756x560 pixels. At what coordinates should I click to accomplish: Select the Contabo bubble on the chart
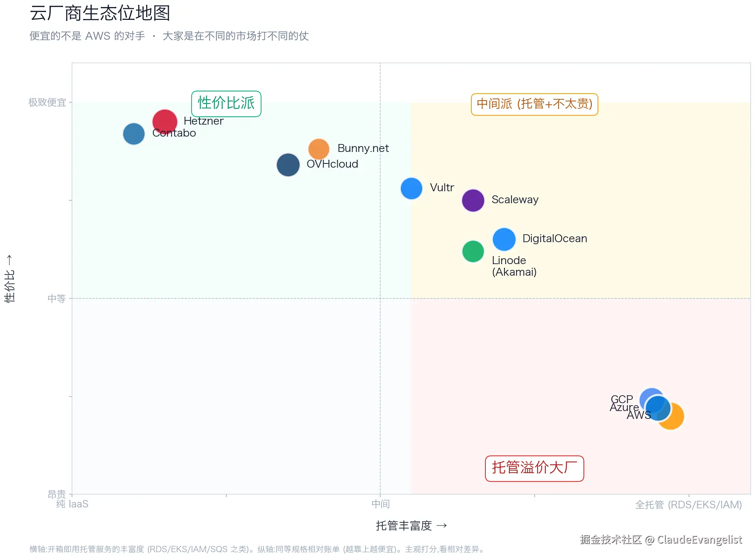[134, 134]
